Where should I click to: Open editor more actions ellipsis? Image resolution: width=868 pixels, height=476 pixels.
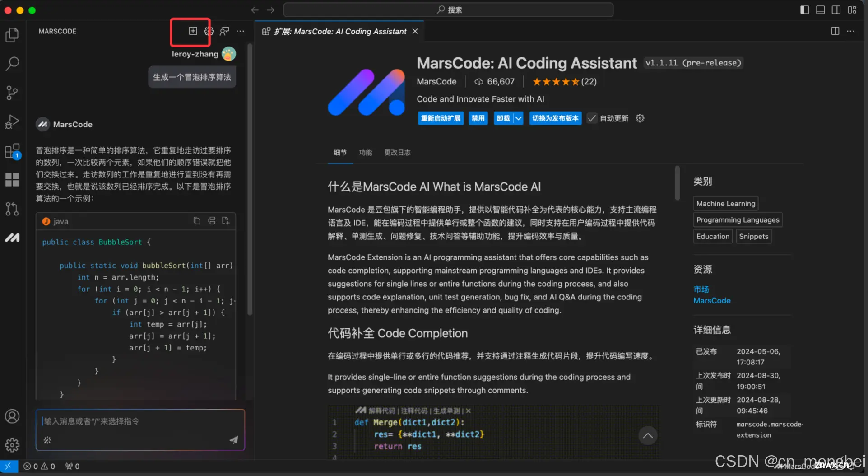click(850, 31)
